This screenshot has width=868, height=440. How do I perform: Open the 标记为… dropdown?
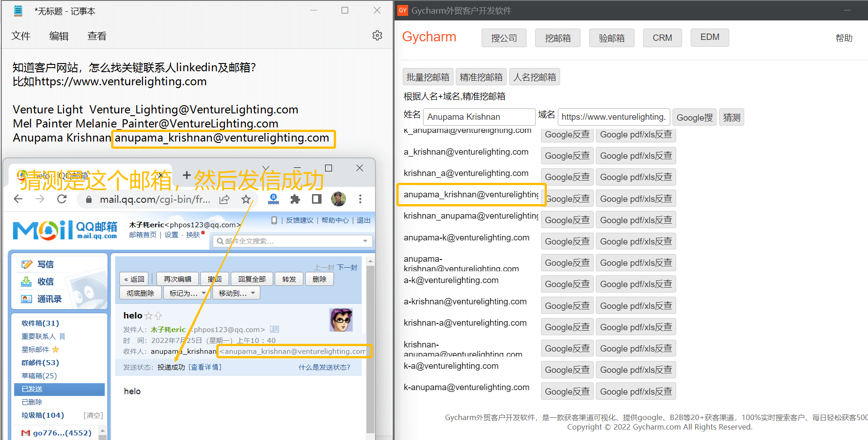(187, 293)
